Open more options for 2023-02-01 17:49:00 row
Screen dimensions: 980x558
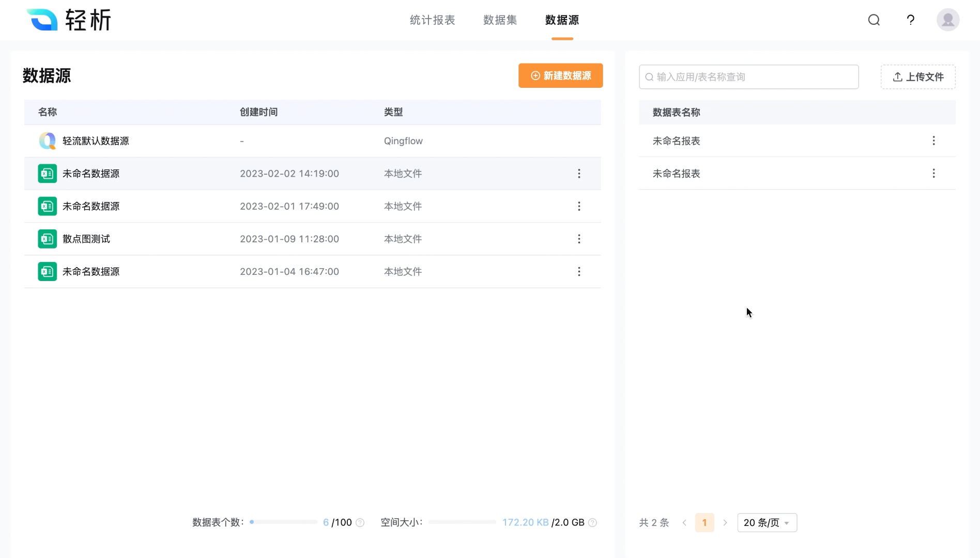pos(579,206)
